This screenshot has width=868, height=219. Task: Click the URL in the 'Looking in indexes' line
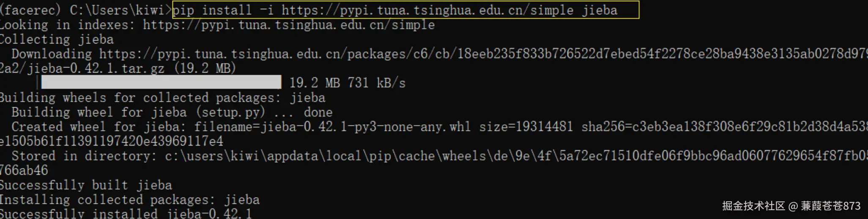(x=288, y=25)
